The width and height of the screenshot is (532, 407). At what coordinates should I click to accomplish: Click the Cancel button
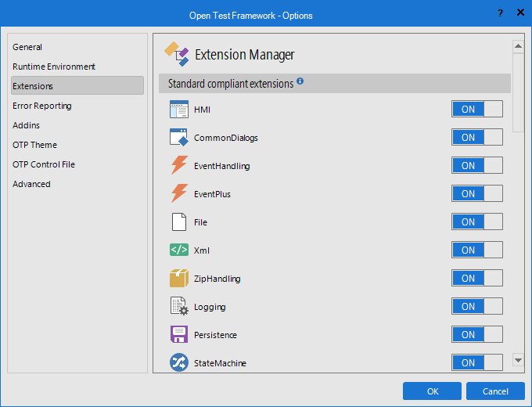tap(495, 391)
